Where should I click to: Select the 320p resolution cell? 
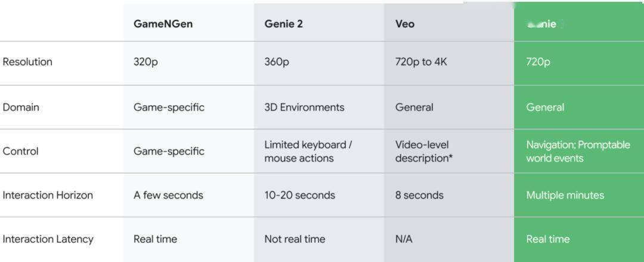[x=146, y=62]
